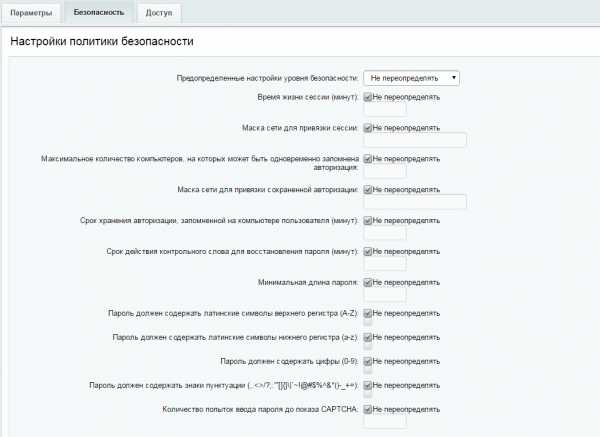Open the Безопасность tab

pos(97,12)
